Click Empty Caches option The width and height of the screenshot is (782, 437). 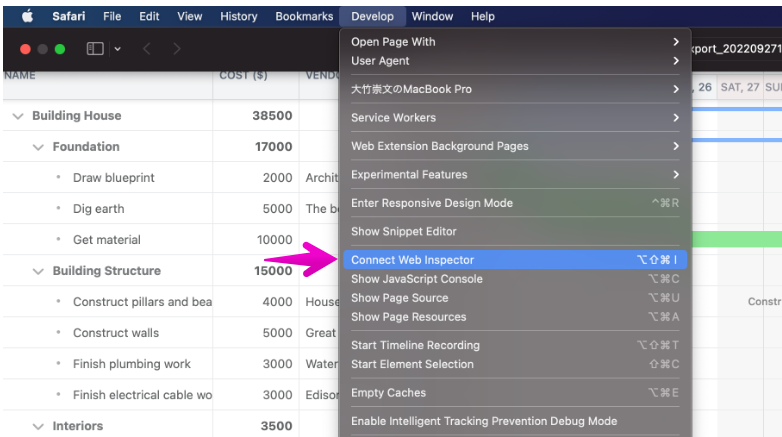coord(388,393)
